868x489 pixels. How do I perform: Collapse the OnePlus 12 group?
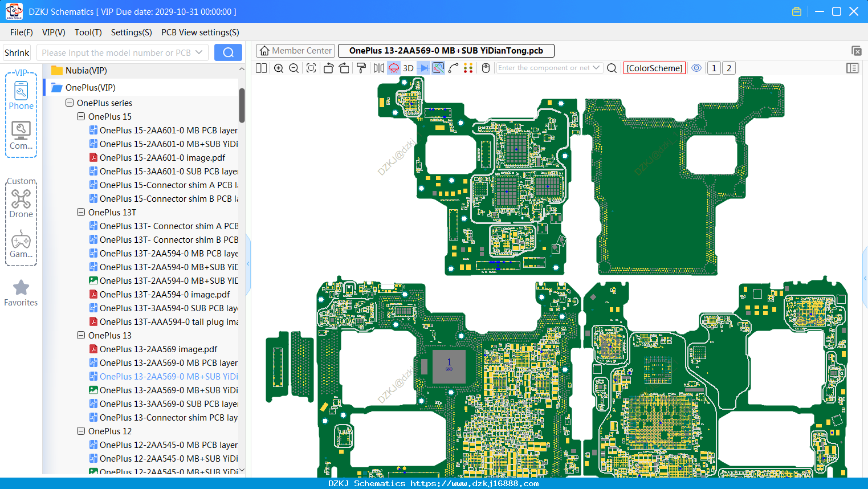coord(81,431)
